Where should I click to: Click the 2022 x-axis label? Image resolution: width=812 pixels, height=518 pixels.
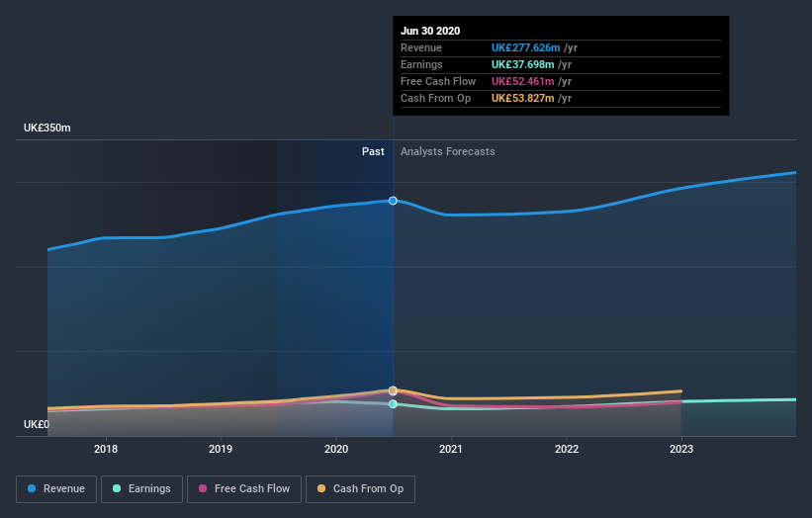tap(567, 449)
